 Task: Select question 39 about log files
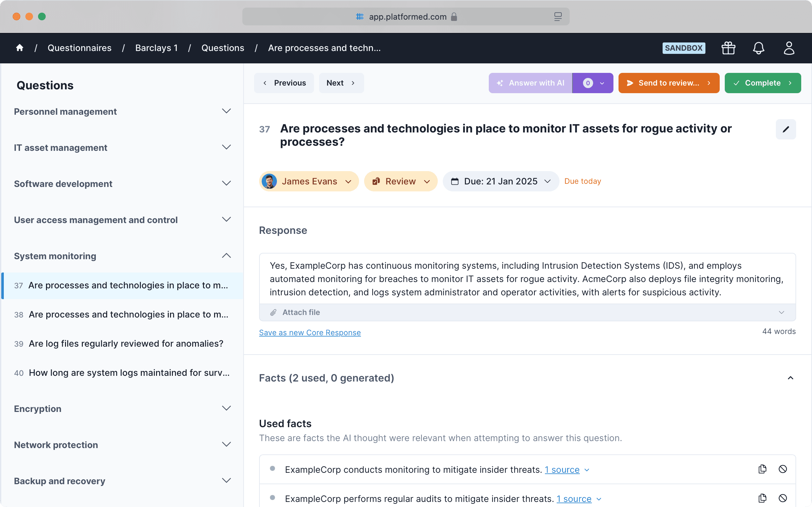pos(126,344)
